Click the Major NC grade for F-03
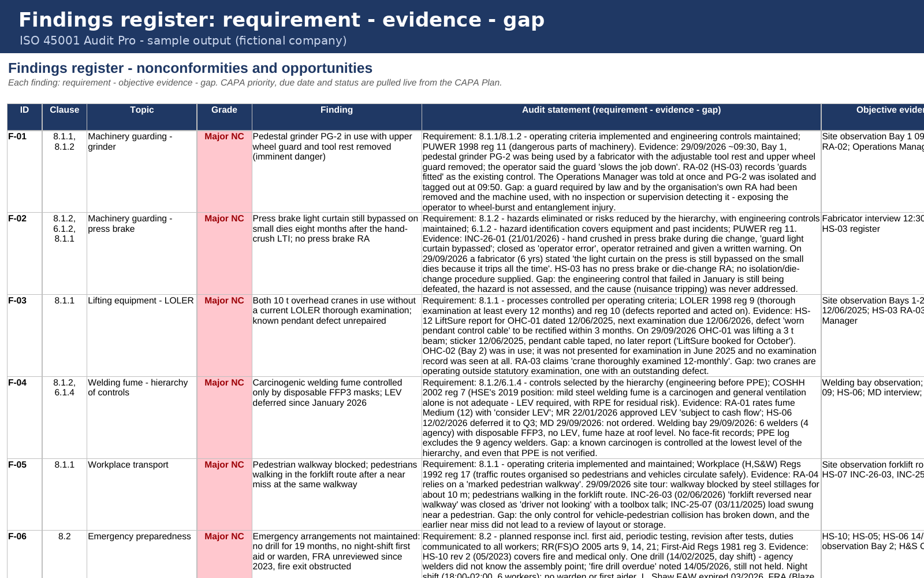This screenshot has height=578, width=924. (x=225, y=336)
